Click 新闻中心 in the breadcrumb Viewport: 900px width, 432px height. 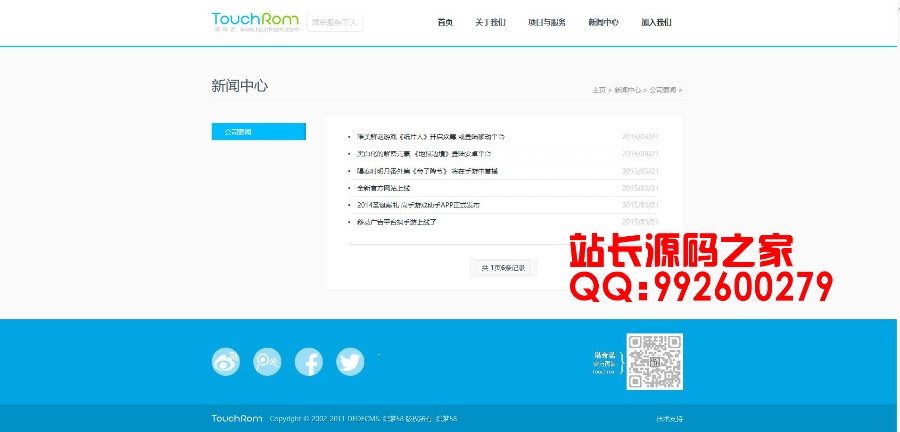click(x=627, y=90)
